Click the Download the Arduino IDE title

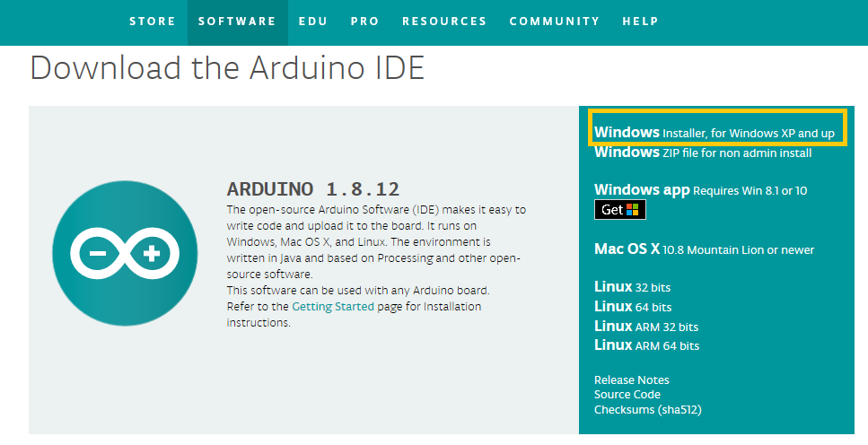click(x=227, y=68)
